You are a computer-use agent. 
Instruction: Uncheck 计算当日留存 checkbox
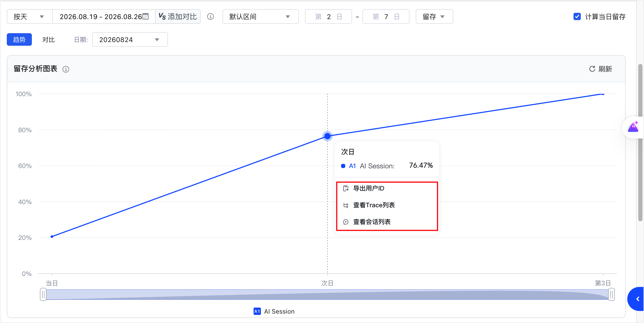click(x=577, y=17)
